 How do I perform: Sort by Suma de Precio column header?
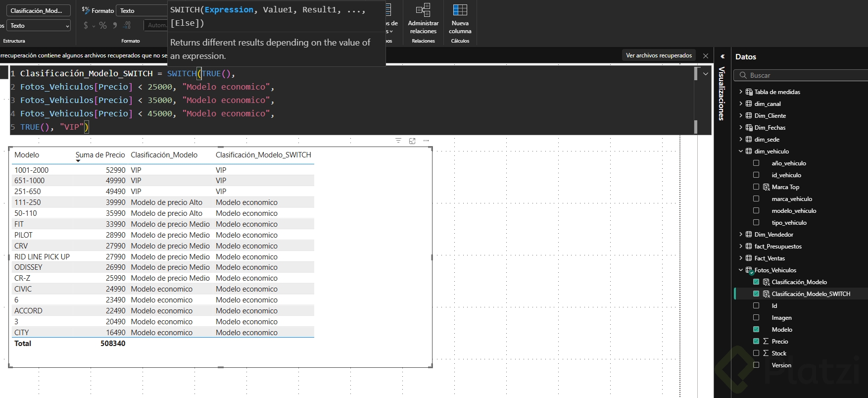(x=100, y=155)
